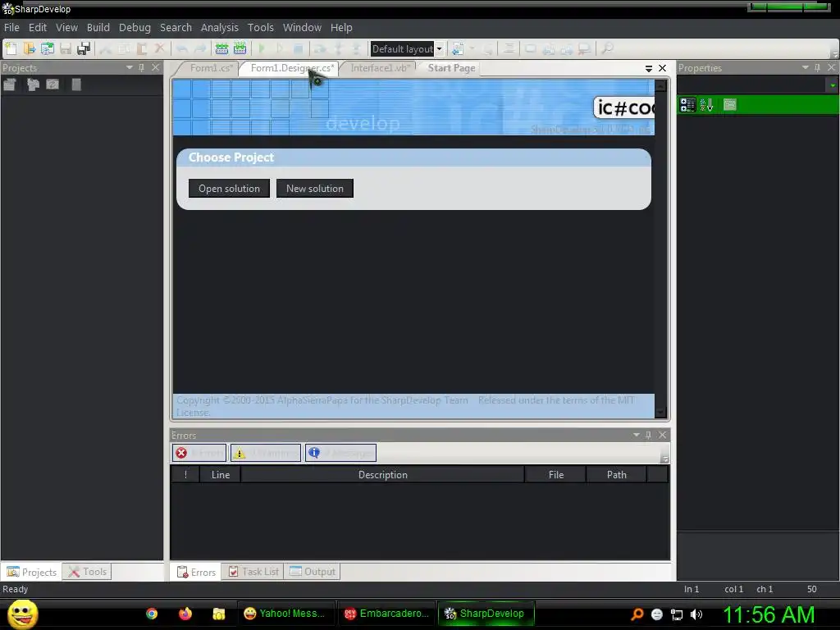Open Properties panel window position dropdown
Screen dimensions: 840x630
805,67
